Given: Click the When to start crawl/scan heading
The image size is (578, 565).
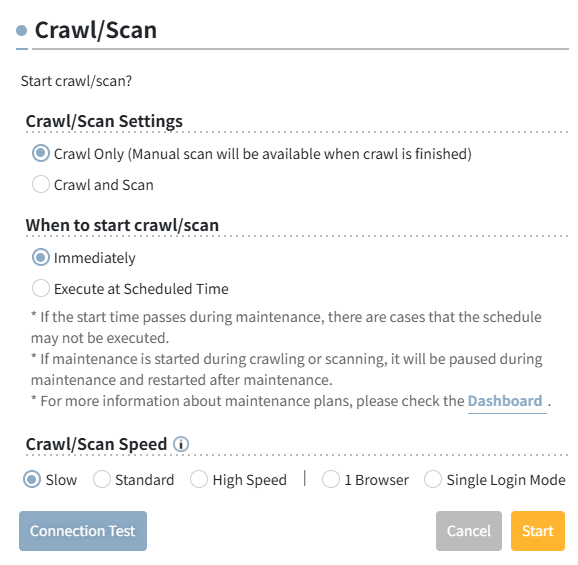Looking at the screenshot, I should tap(122, 225).
